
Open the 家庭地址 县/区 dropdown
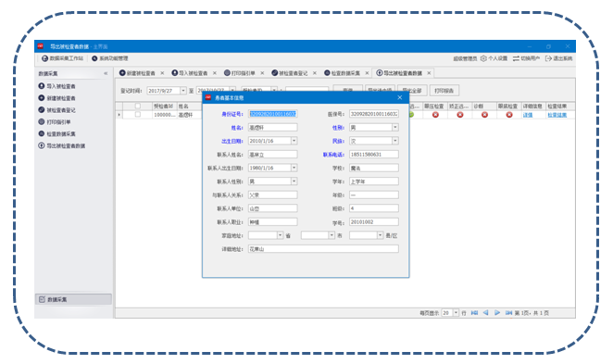pos(380,235)
